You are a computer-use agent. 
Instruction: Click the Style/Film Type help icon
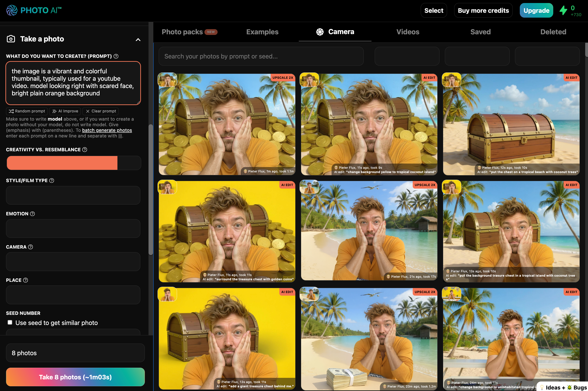(x=52, y=181)
